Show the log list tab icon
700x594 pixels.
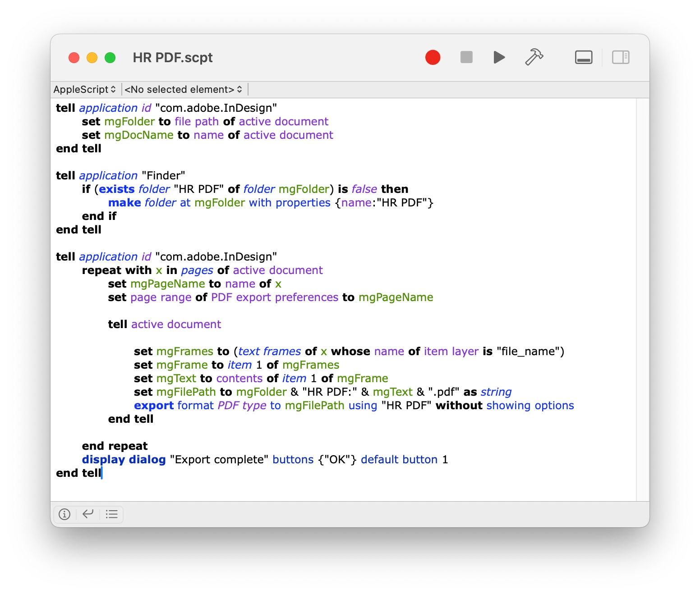[x=111, y=514]
